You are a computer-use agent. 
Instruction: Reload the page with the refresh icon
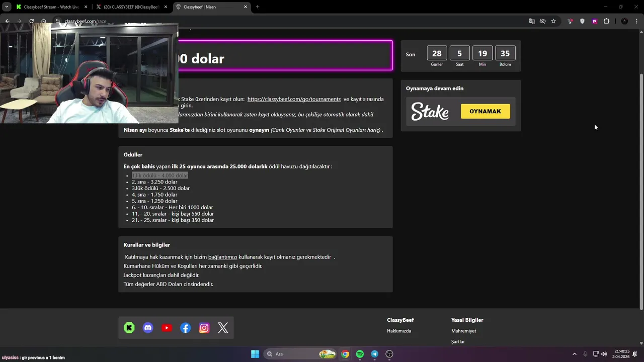coord(31,21)
